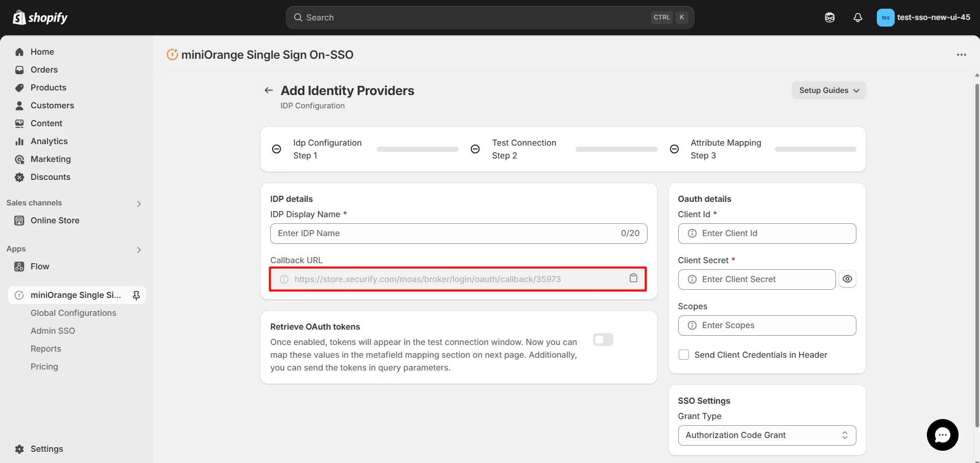Click the miniOrange logo in page header
Viewport: 980px width, 463px height.
173,54
